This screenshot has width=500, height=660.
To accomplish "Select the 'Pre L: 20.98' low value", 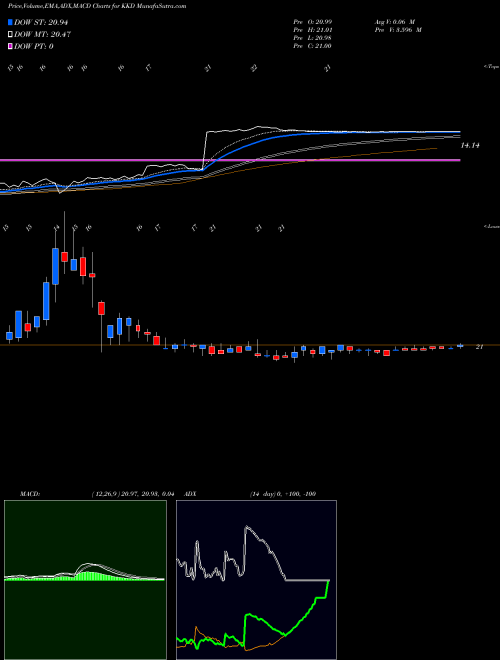I will tap(312, 38).
